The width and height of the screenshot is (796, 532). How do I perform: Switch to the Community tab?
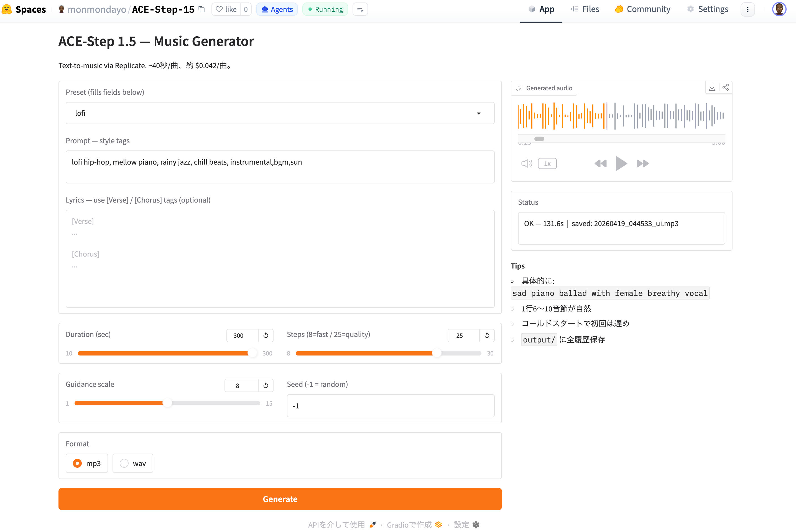click(643, 9)
